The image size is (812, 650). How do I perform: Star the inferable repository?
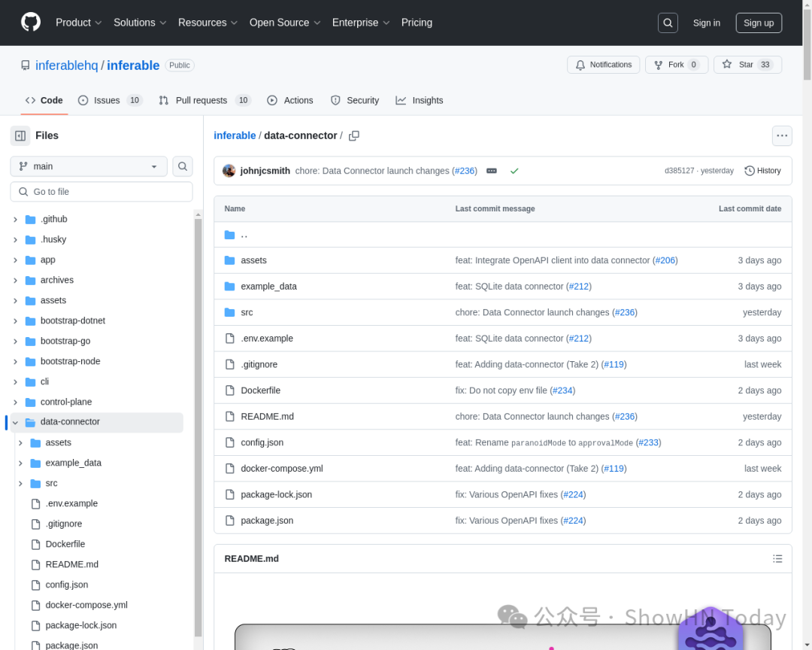click(743, 65)
